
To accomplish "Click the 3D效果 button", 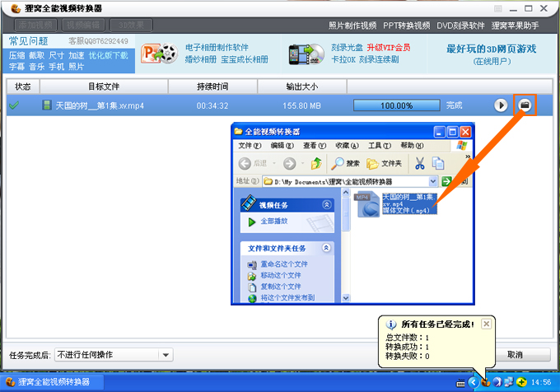I will click(x=131, y=25).
